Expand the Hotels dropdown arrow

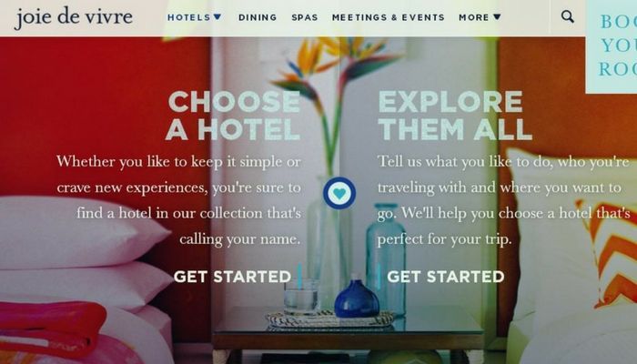pyautogui.click(x=217, y=16)
